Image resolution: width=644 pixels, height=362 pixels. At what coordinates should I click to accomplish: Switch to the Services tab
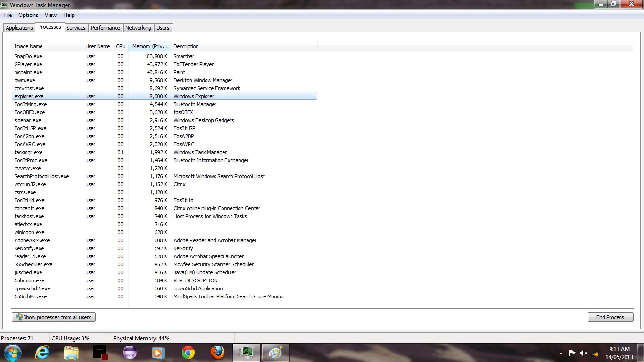76,28
